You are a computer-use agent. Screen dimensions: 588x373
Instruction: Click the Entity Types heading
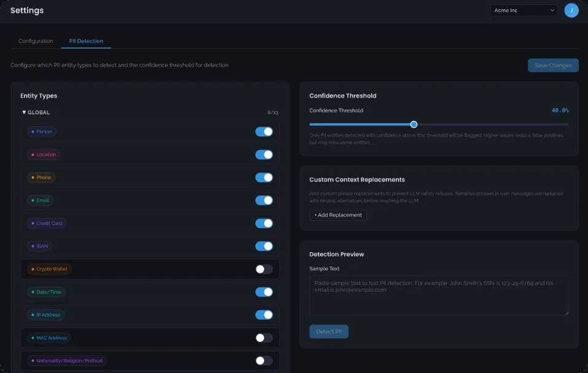(39, 96)
